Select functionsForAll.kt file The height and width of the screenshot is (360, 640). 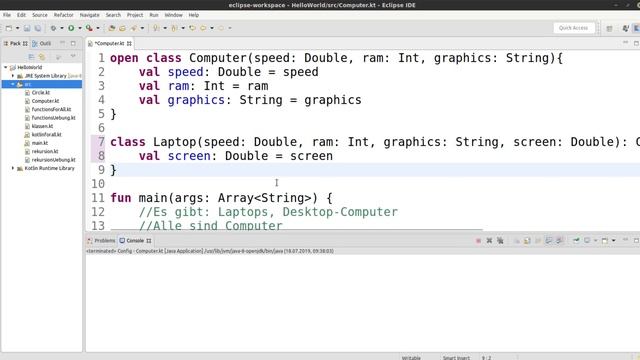pos(51,109)
